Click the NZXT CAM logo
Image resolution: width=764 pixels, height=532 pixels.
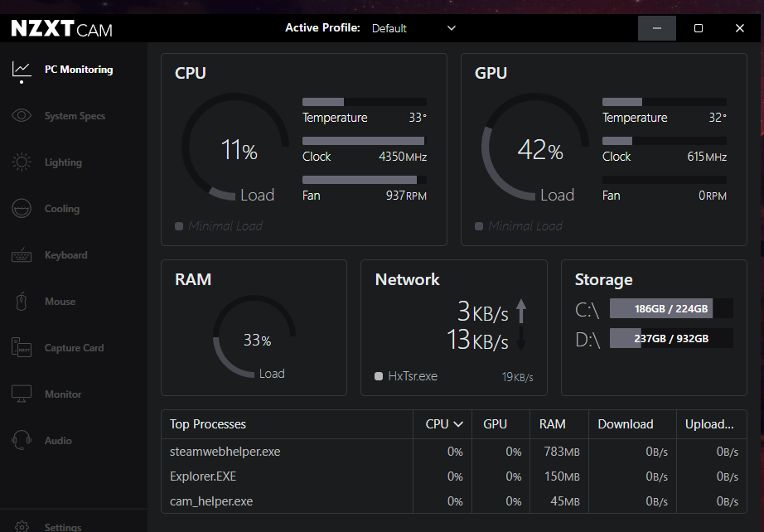tap(62, 29)
